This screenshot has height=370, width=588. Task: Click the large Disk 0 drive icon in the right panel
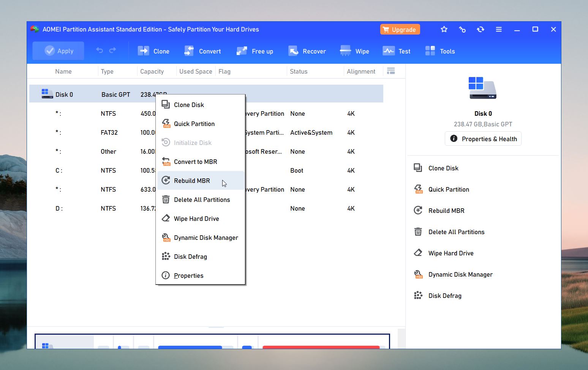(x=483, y=88)
